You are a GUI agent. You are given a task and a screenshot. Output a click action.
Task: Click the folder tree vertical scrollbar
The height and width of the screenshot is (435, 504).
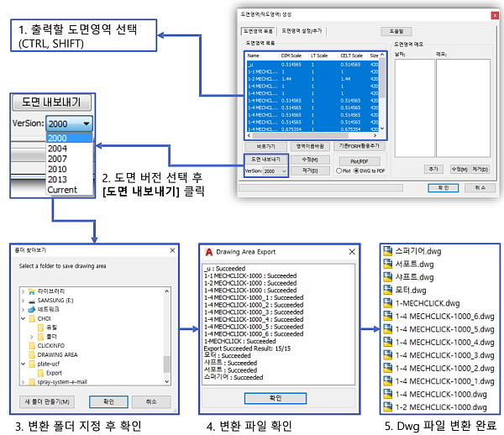167,337
